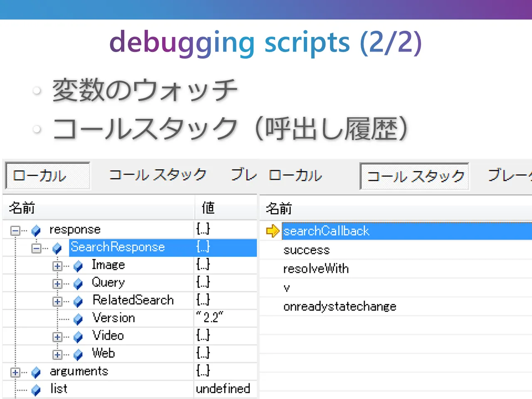Expand the Query node
The height and width of the screenshot is (399, 532).
point(57,284)
